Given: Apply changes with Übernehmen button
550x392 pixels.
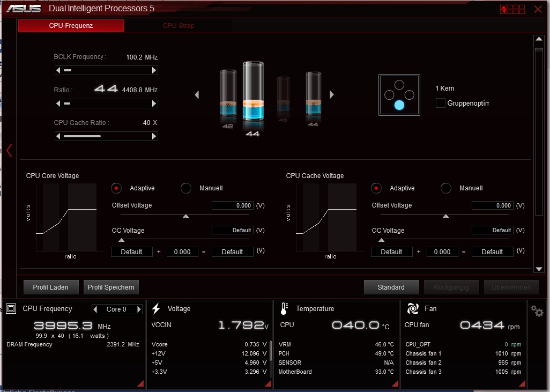Looking at the screenshot, I should [x=511, y=287].
